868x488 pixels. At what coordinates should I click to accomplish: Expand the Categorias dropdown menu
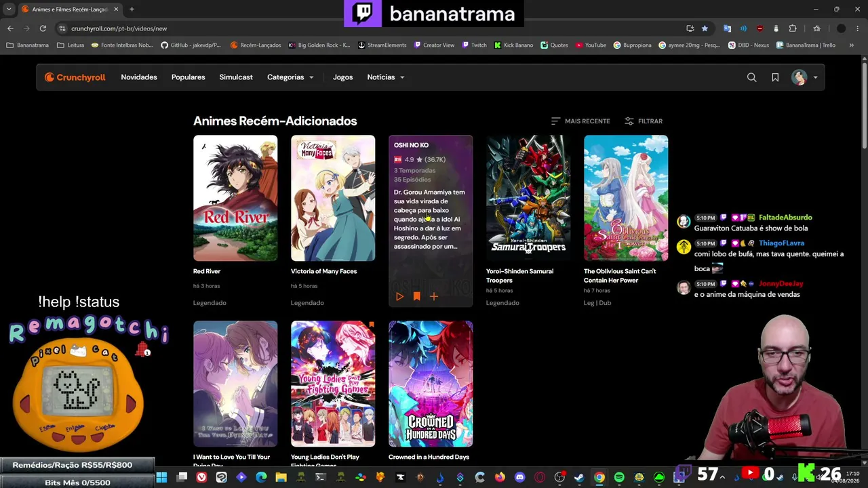click(x=290, y=77)
